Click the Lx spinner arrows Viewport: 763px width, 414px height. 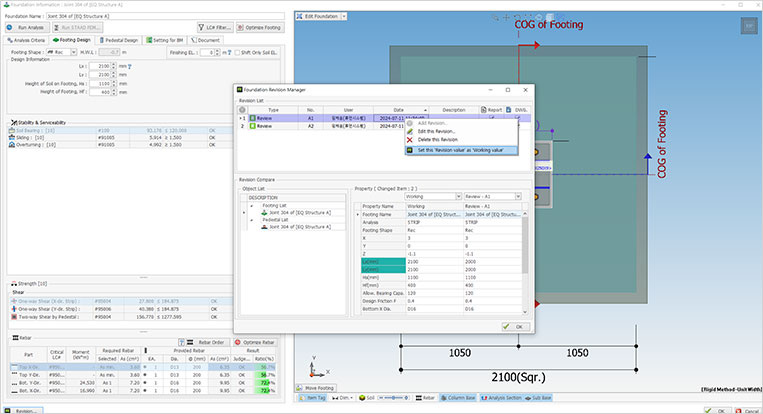[x=114, y=66]
